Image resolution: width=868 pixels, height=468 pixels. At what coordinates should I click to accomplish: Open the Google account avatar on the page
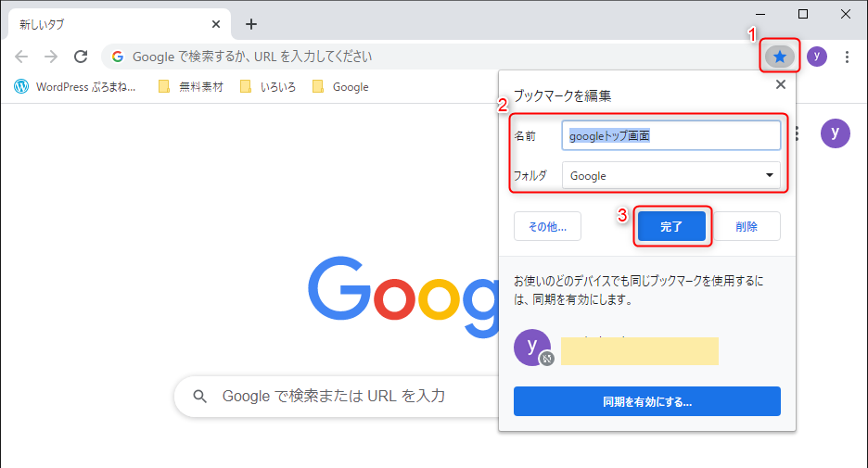(x=835, y=133)
